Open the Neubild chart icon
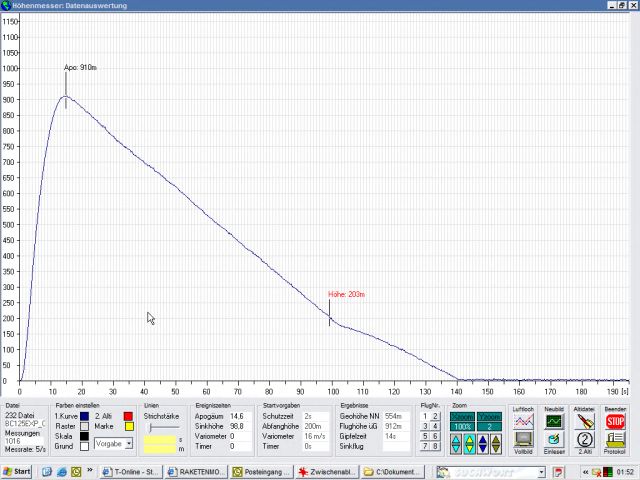 pyautogui.click(x=554, y=422)
